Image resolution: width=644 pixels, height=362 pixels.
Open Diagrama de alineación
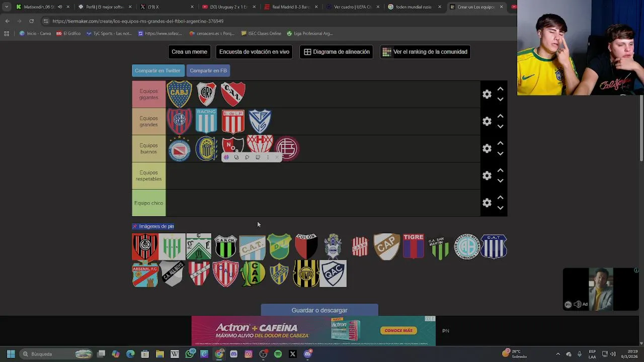click(x=337, y=52)
